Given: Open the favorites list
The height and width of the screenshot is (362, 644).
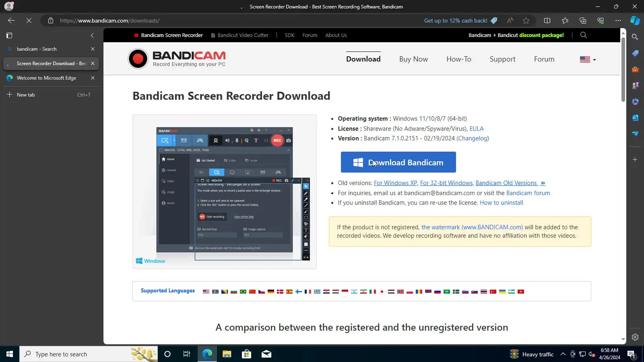Looking at the screenshot, I should point(565,21).
